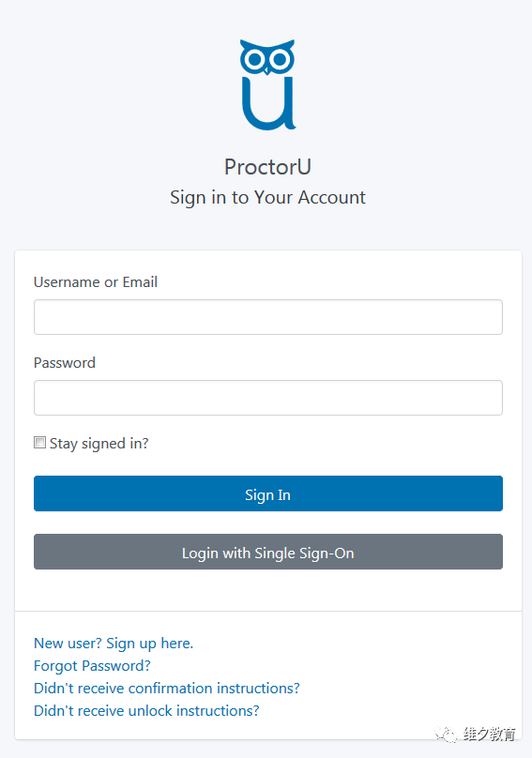This screenshot has width=532, height=758.
Task: Focus the Username or Email input field
Action: pos(268,317)
